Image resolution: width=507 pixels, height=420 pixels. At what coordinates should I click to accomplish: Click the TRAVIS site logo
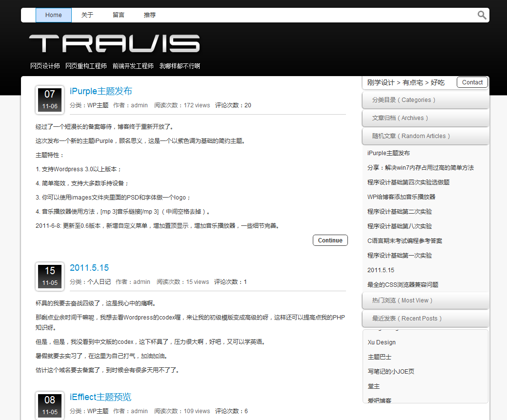(115, 44)
